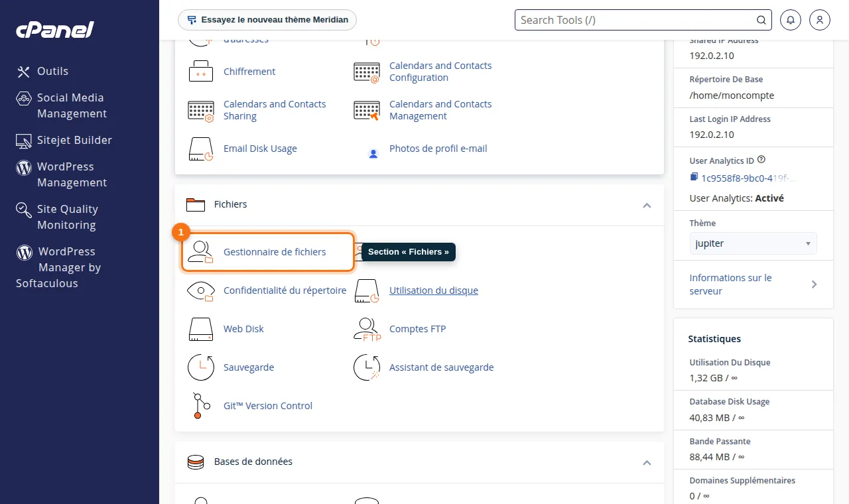Click the Calendars and Contacts Sharing icon
Viewport: 849px width, 504px height.
click(x=200, y=110)
